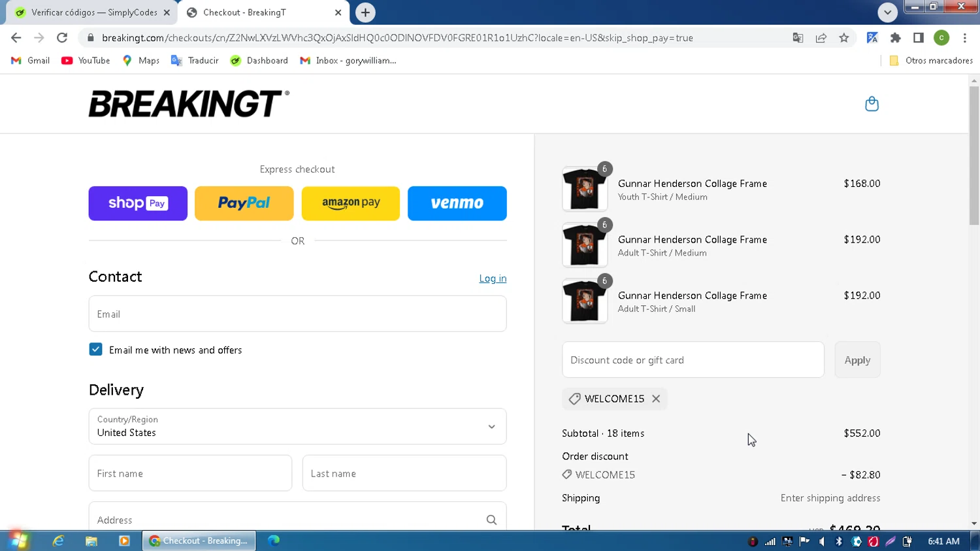This screenshot has height=551, width=980.
Task: Click the system tray volume icon
Action: pyautogui.click(x=822, y=541)
